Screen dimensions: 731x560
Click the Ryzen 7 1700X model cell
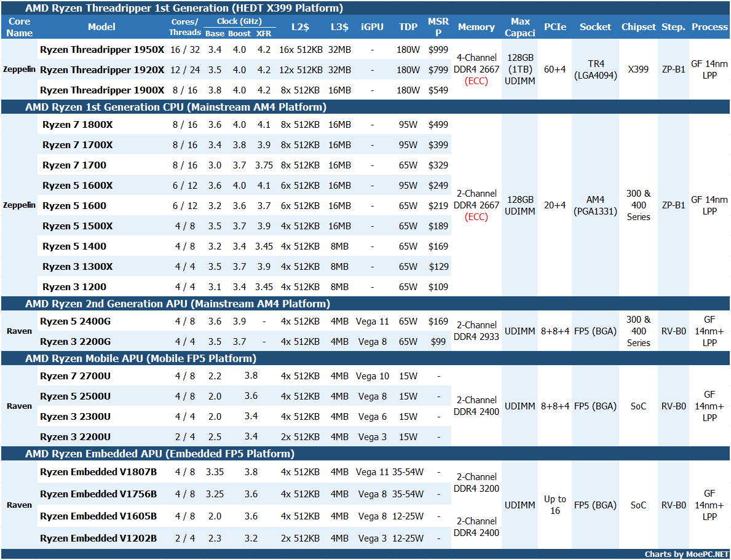pyautogui.click(x=77, y=145)
